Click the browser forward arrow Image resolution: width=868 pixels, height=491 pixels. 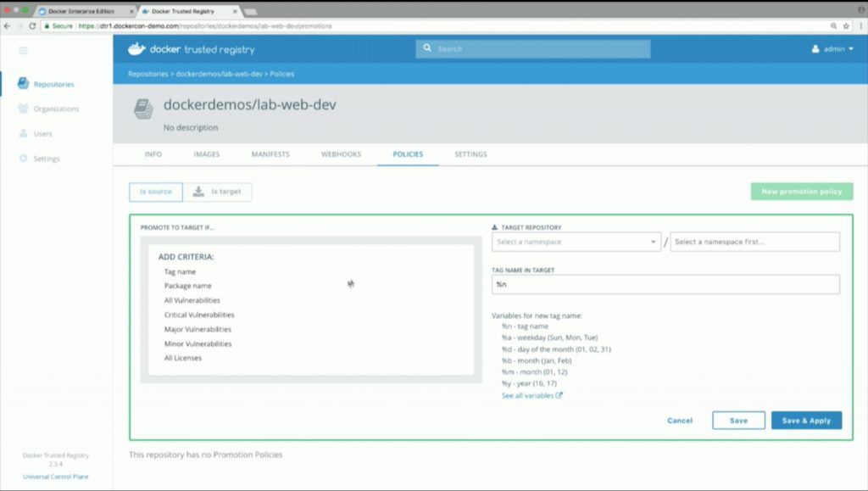(x=19, y=26)
